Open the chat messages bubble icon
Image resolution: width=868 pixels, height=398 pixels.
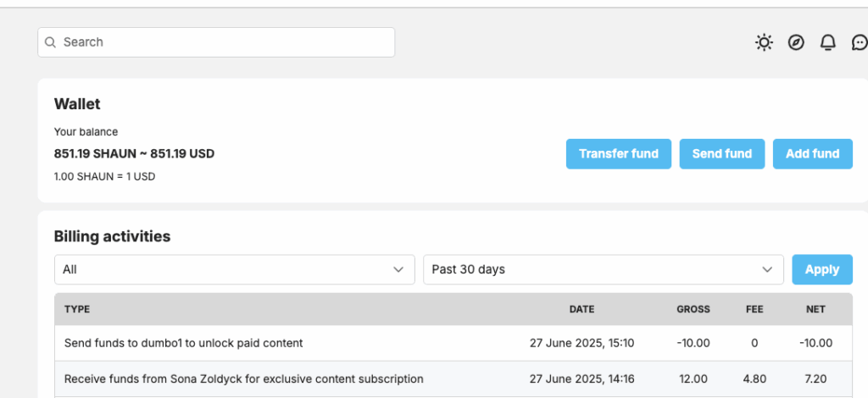[860, 42]
